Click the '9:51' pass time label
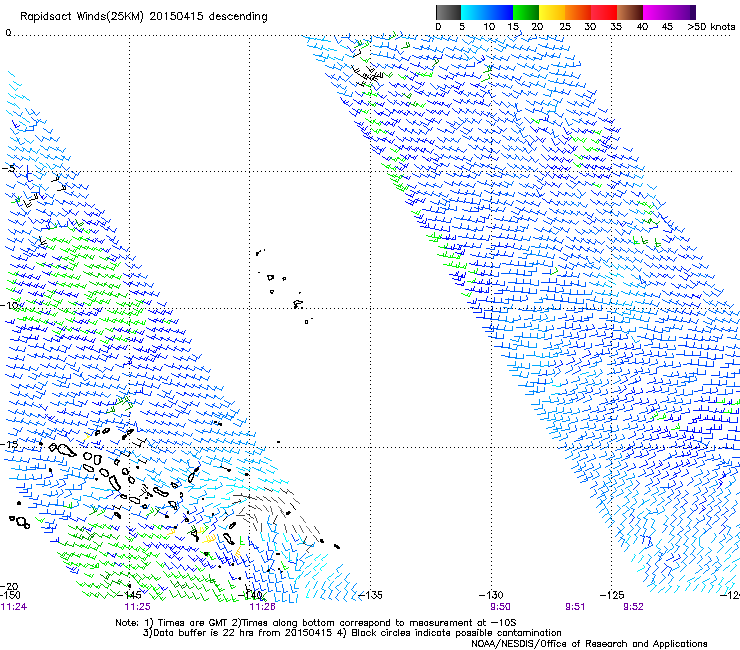Screen dimensions: 740x650 click(x=575, y=607)
